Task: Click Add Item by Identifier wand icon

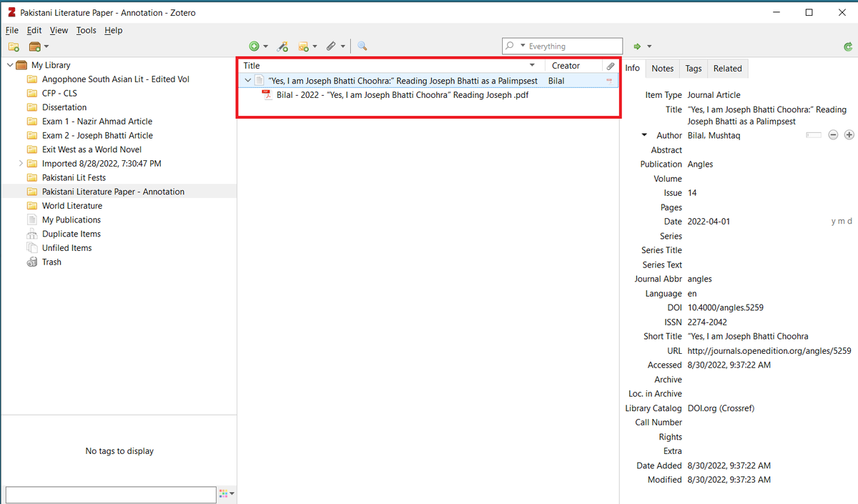Action: click(x=283, y=46)
